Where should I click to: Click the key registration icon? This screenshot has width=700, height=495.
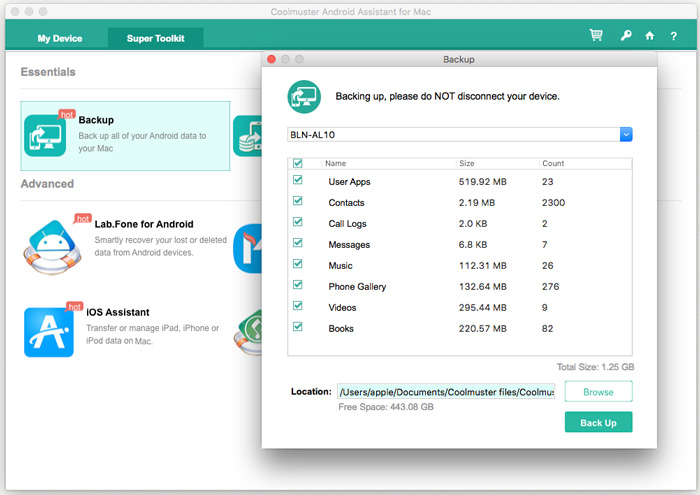(626, 36)
